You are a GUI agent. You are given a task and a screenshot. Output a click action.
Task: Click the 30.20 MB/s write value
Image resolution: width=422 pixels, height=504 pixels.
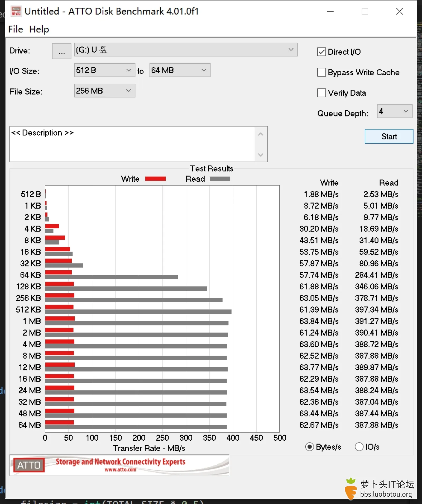(319, 229)
